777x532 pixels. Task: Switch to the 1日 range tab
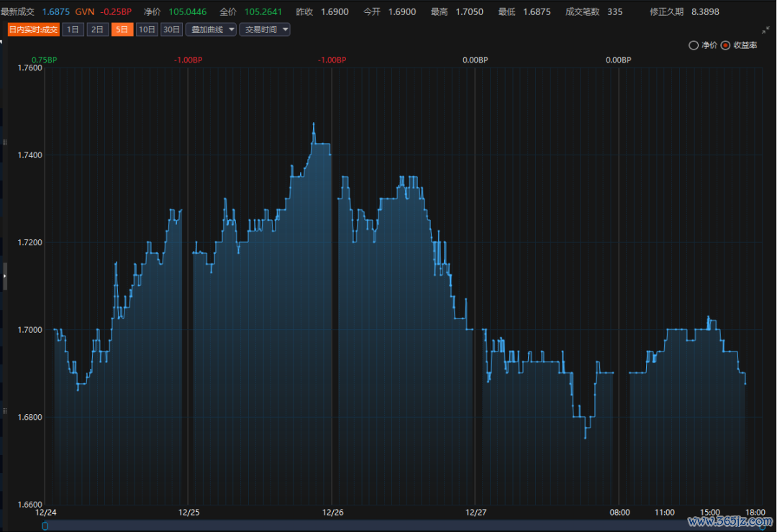pos(73,29)
